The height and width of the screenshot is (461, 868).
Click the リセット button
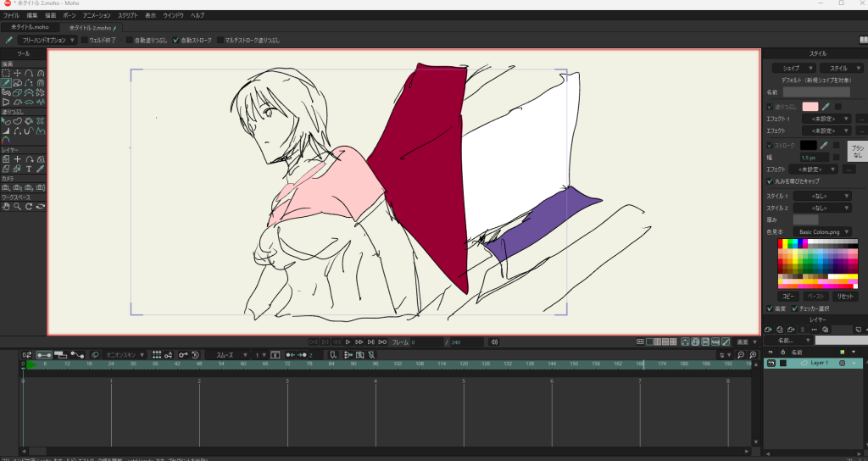[x=845, y=297]
